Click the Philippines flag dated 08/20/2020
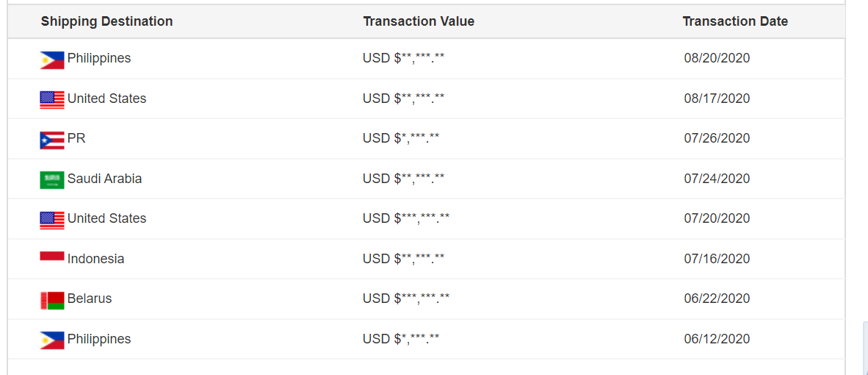 click(52, 60)
